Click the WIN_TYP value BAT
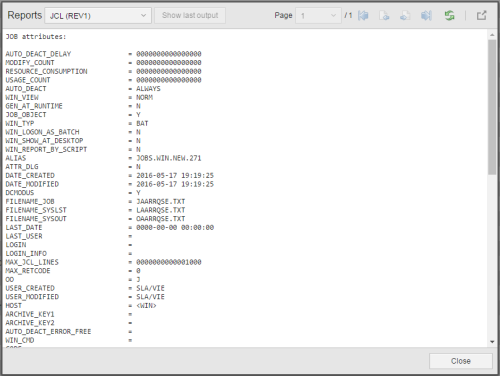 (142, 123)
